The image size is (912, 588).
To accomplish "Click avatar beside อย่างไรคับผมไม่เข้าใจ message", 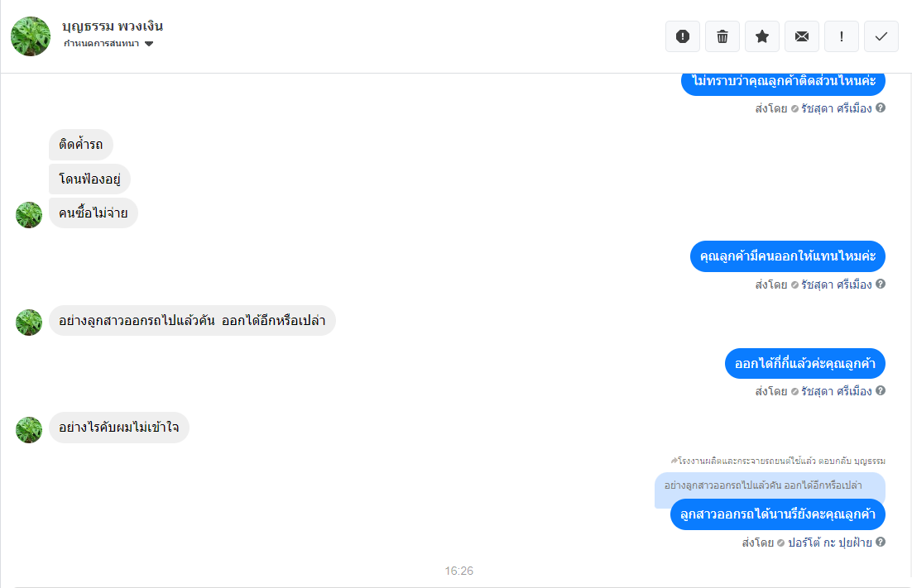I will (29, 430).
